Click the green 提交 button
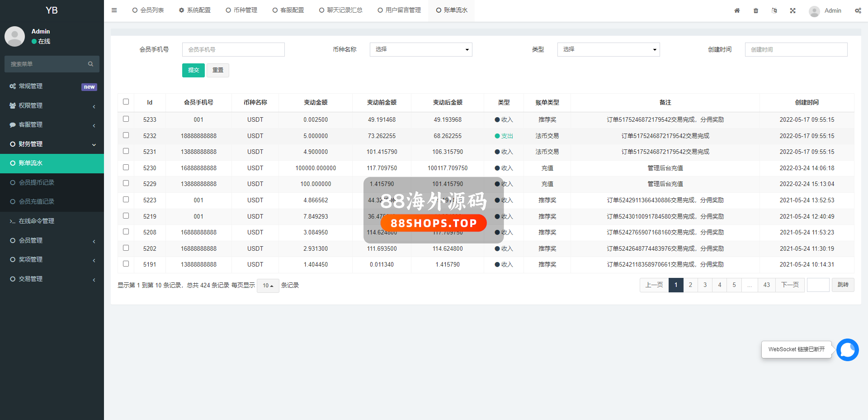Image resolution: width=868 pixels, height=420 pixels. [193, 70]
